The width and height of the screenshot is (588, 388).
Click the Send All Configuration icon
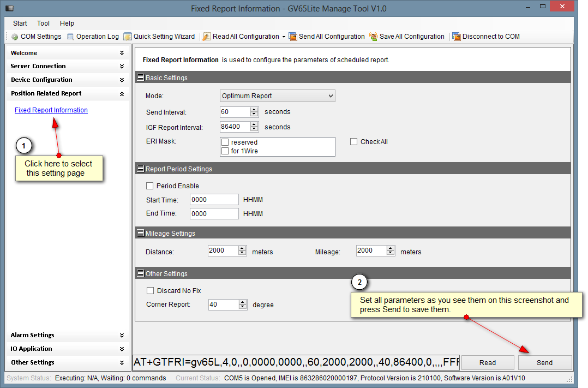click(x=293, y=37)
